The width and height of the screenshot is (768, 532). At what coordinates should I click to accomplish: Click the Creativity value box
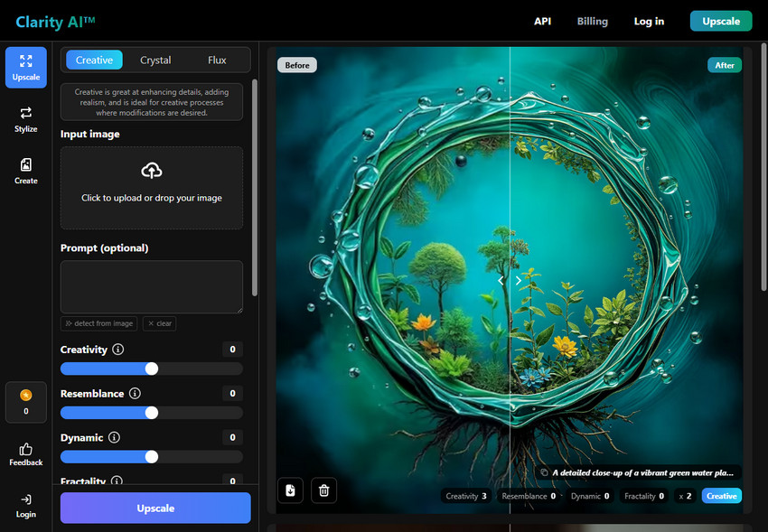232,350
